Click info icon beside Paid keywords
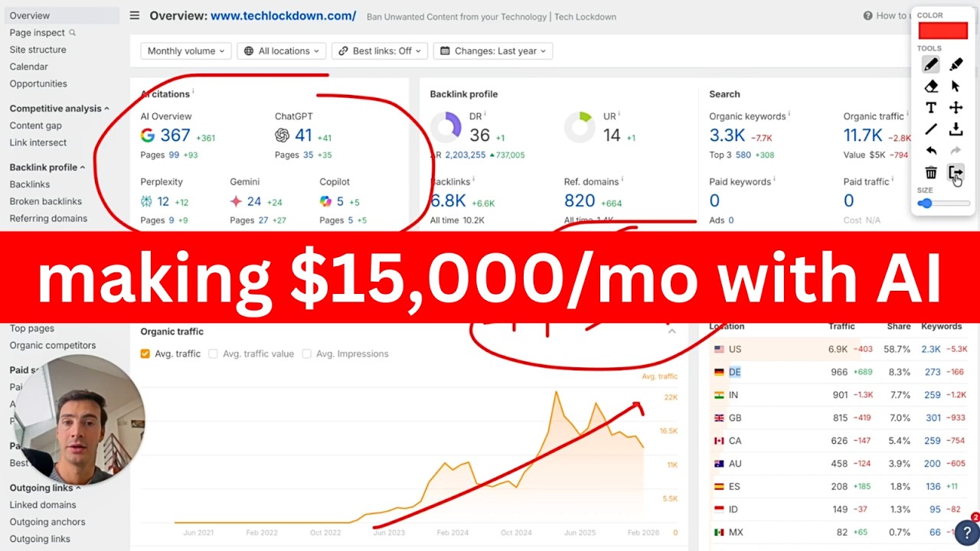This screenshot has width=980, height=551. pyautogui.click(x=775, y=179)
